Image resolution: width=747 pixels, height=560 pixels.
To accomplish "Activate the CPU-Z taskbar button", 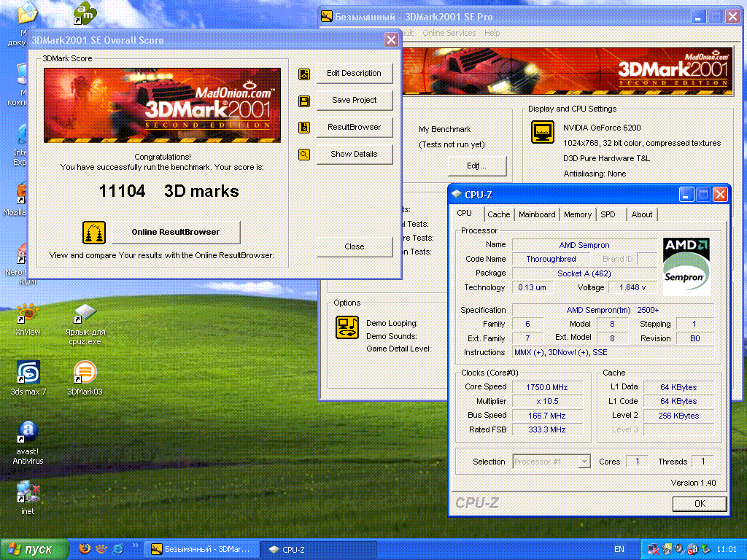I will (320, 549).
